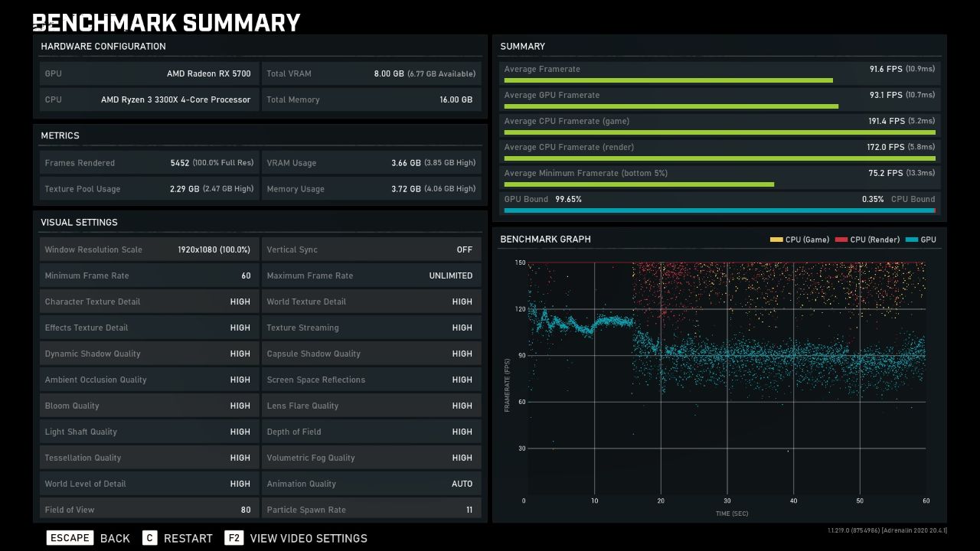The image size is (980, 551).
Task: Click Effects Texture Detail row
Action: pyautogui.click(x=149, y=328)
